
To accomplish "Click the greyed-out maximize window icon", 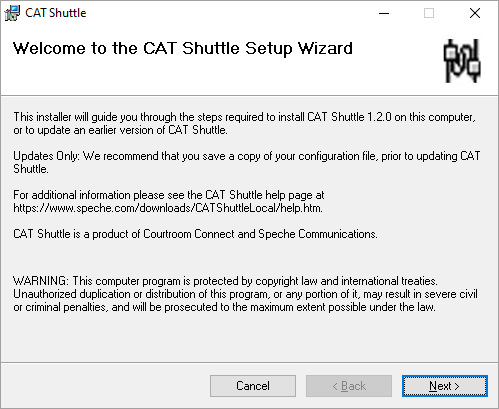I will pyautogui.click(x=429, y=13).
